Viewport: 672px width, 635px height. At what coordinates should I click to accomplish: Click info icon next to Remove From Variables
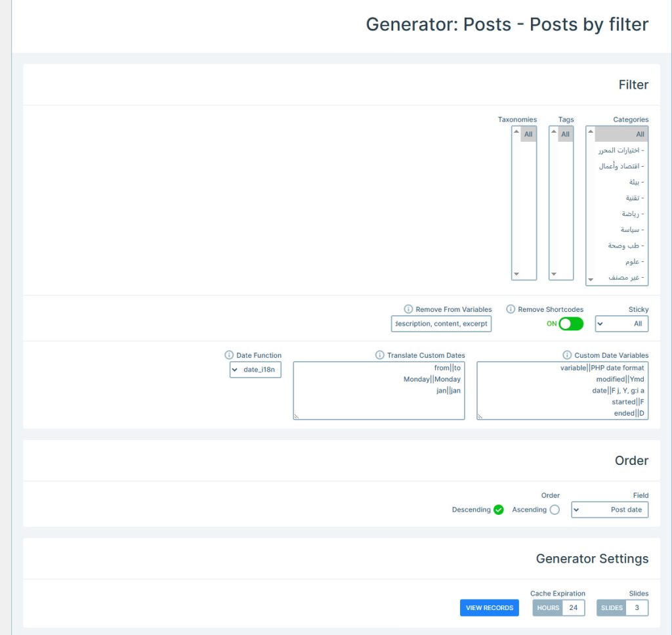point(408,309)
